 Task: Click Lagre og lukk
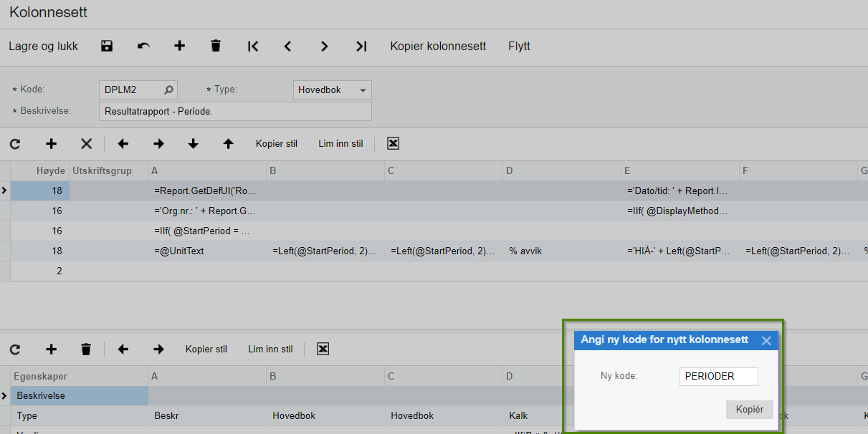coord(43,46)
